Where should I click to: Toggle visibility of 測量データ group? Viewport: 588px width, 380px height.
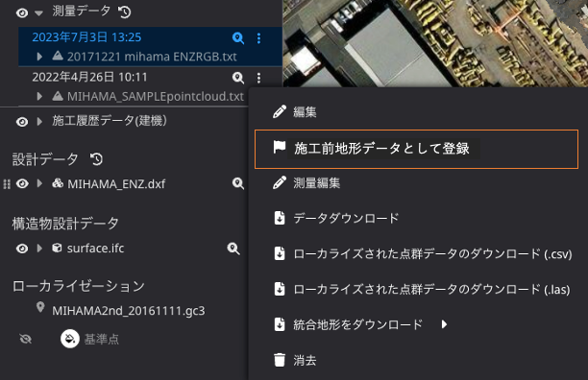point(22,13)
